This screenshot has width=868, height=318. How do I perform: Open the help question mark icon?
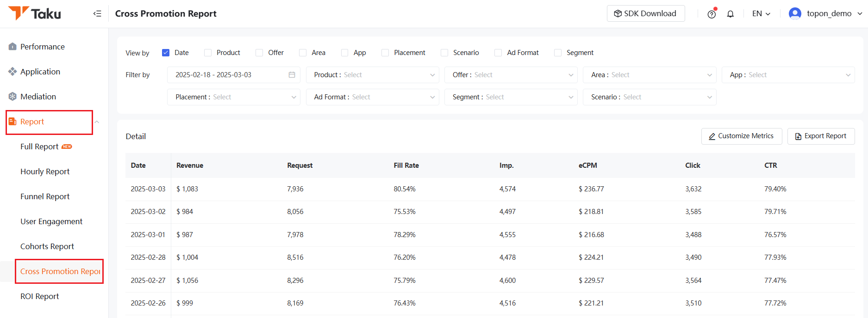point(712,14)
